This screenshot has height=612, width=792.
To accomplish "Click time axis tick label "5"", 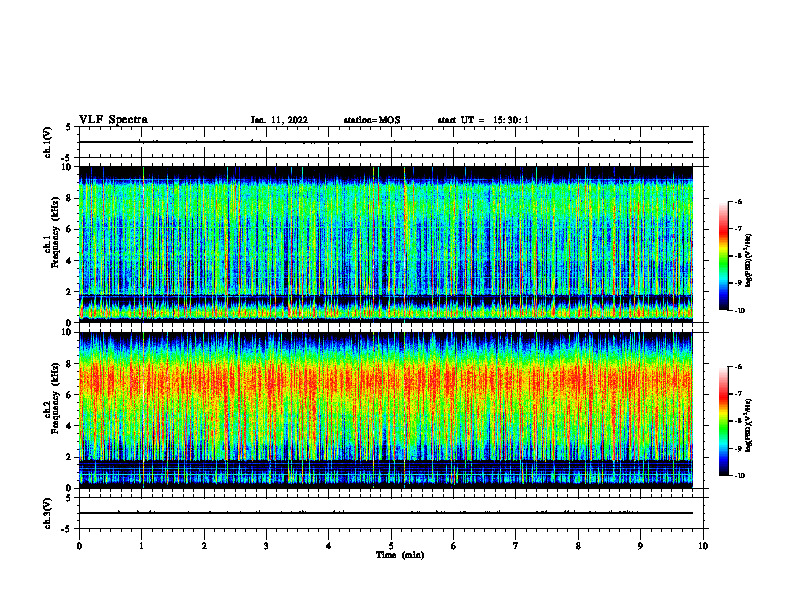I will pos(391,546).
